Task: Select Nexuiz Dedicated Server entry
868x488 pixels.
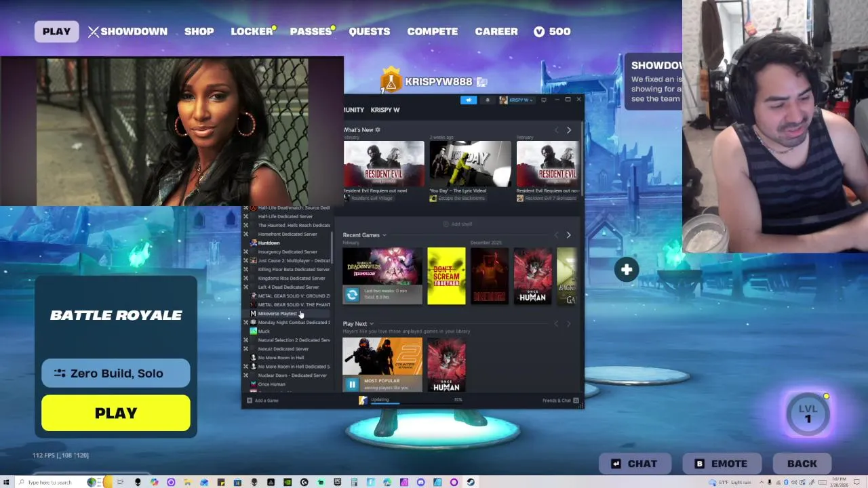Action: click(283, 348)
